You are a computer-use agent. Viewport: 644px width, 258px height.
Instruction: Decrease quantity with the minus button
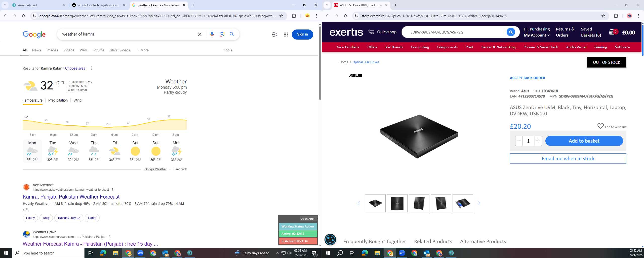(x=519, y=141)
